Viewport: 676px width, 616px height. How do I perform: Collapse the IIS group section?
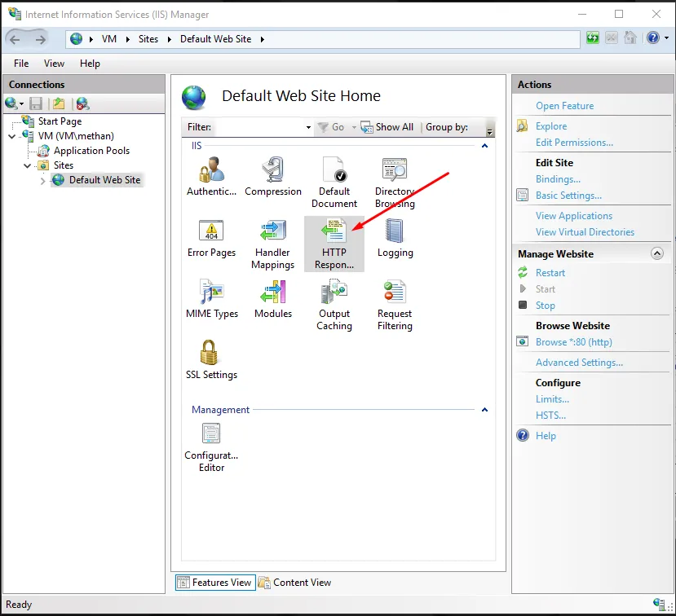(484, 146)
